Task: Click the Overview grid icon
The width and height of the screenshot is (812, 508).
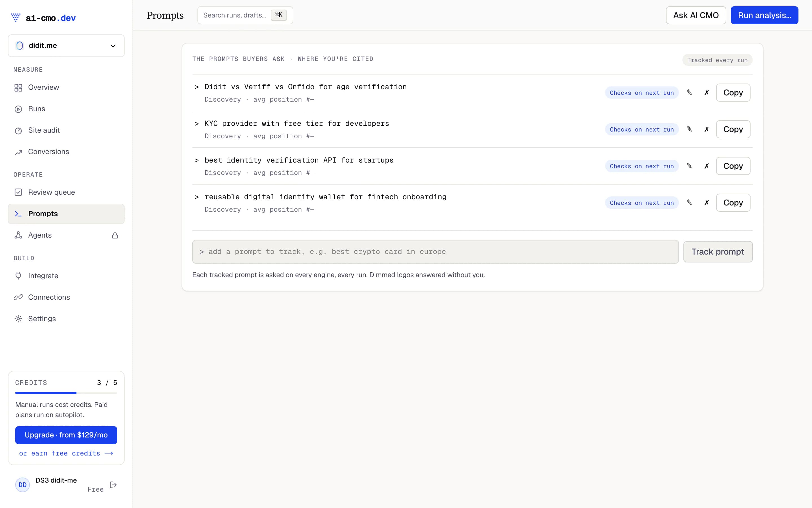Action: (x=18, y=88)
